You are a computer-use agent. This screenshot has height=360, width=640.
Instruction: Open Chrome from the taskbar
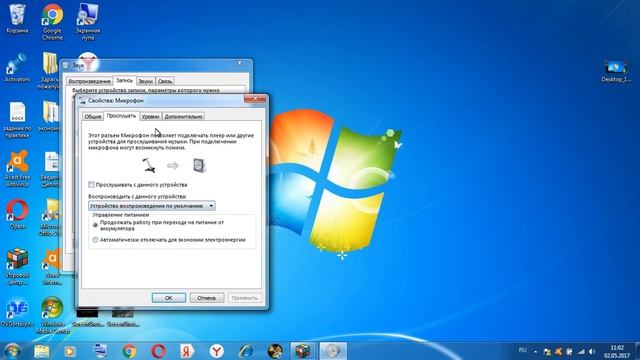pos(129,351)
